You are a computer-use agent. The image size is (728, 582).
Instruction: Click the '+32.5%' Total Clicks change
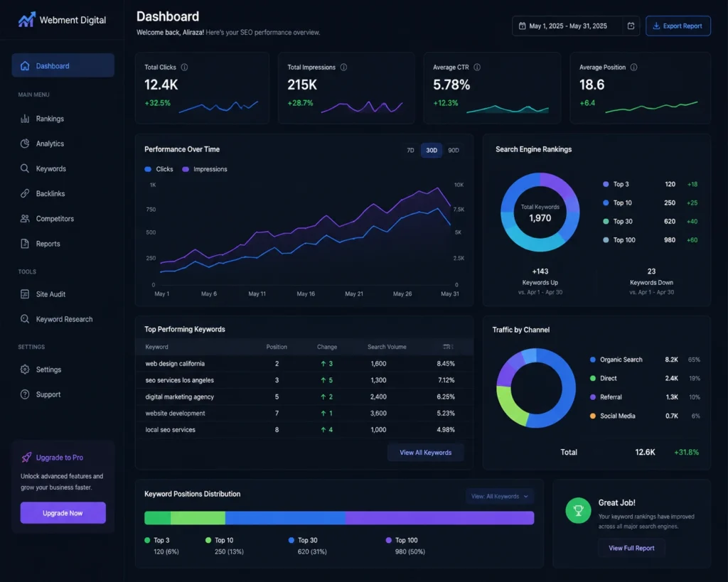click(x=157, y=103)
